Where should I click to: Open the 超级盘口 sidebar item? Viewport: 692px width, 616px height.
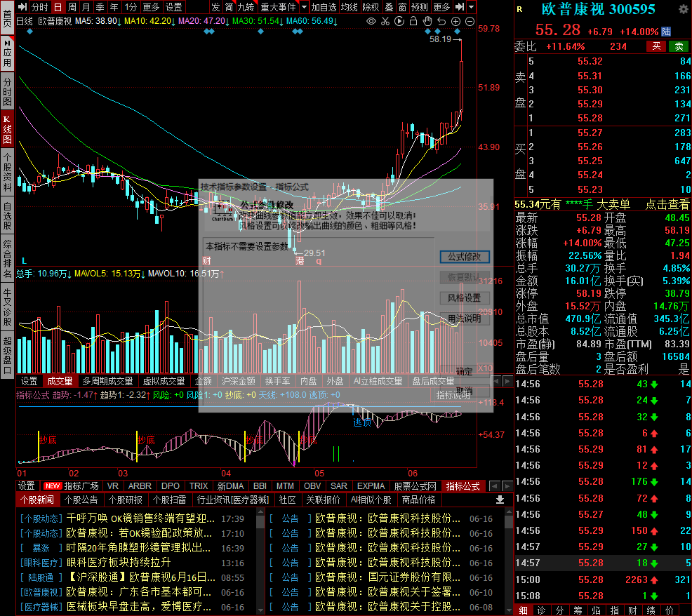pyautogui.click(x=7, y=356)
